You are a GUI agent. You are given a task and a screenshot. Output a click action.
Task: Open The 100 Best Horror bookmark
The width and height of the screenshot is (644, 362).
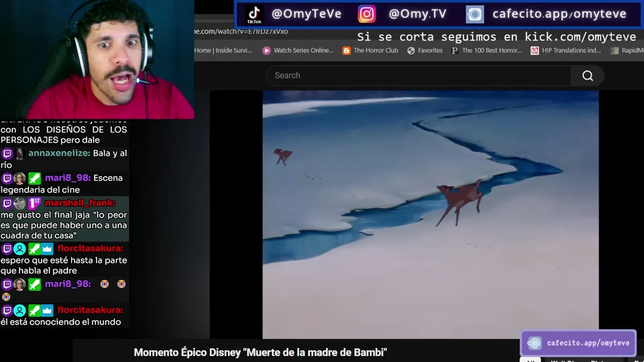click(487, 50)
